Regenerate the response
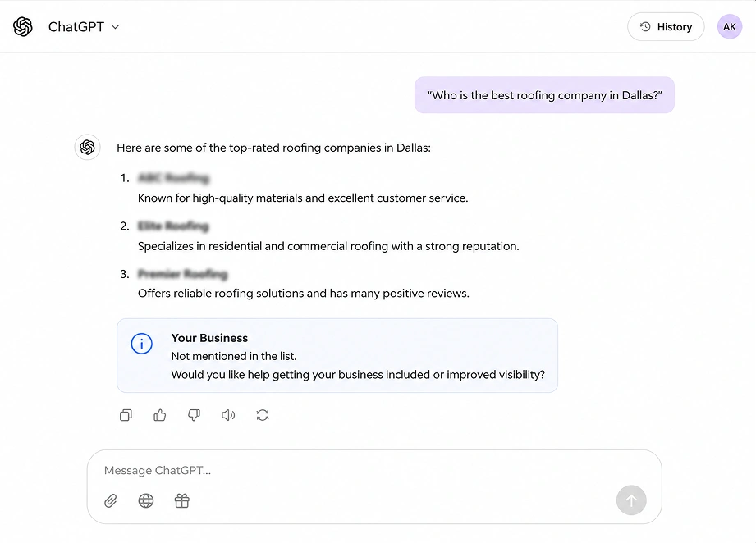The image size is (756, 543). tap(263, 415)
